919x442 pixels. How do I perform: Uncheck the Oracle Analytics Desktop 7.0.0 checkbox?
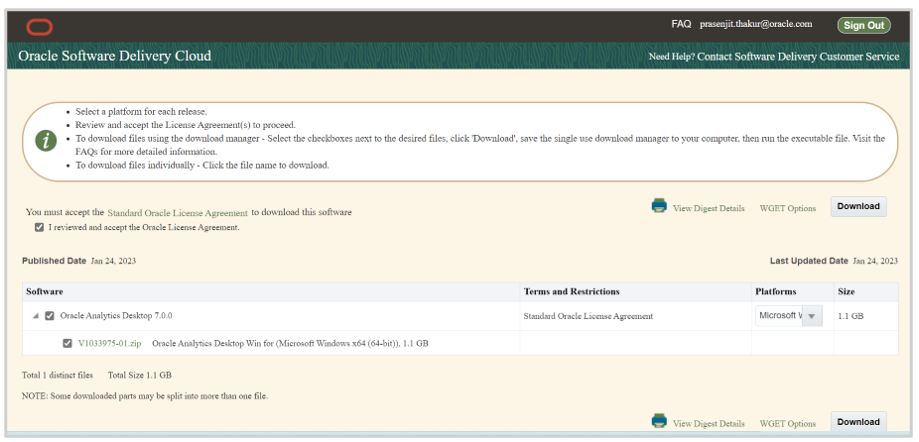click(50, 316)
